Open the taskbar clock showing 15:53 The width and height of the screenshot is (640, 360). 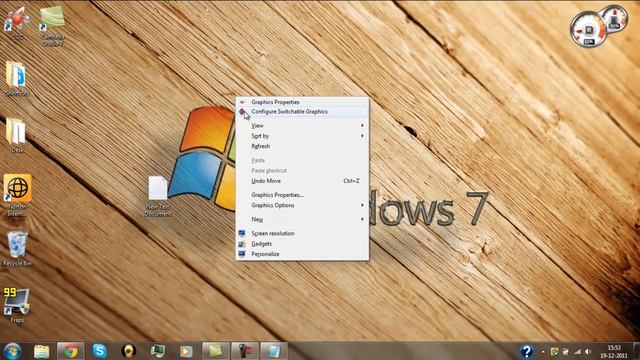613,351
